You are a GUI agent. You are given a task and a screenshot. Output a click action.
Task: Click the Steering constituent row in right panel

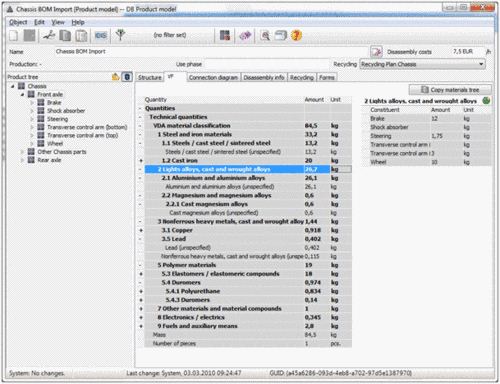click(426, 136)
